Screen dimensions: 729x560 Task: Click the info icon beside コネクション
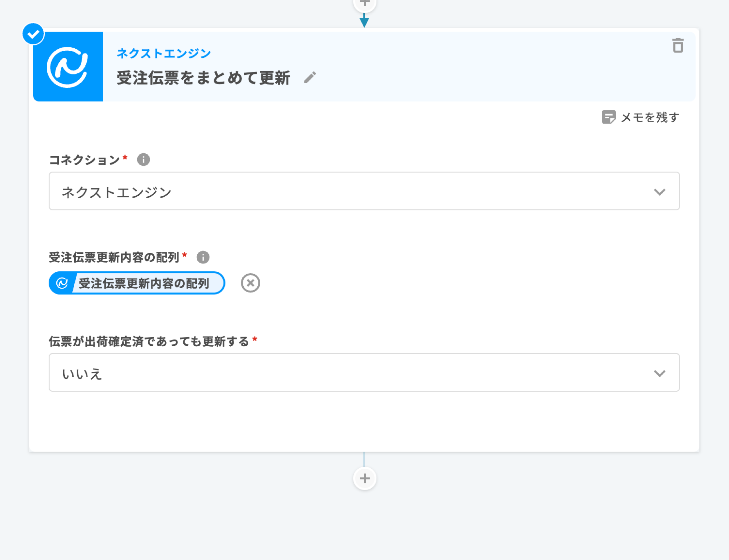[144, 160]
